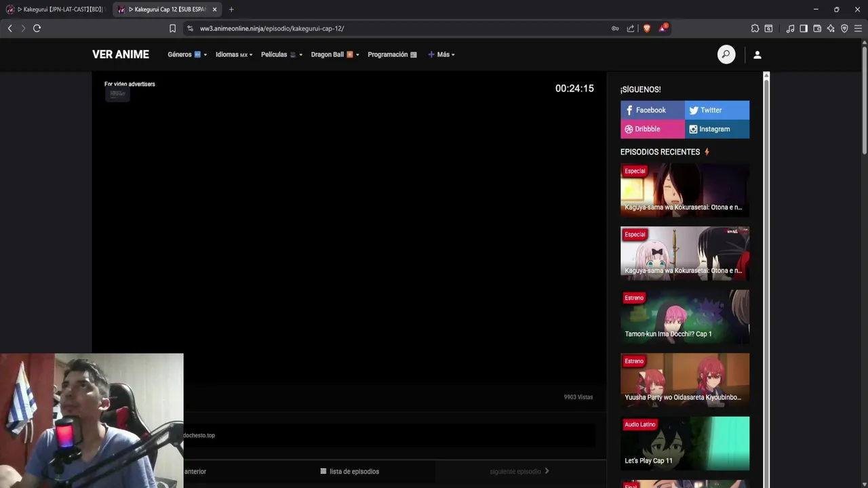Go to the anterior episode link
Viewport: 868px width, 488px height.
[x=195, y=472]
